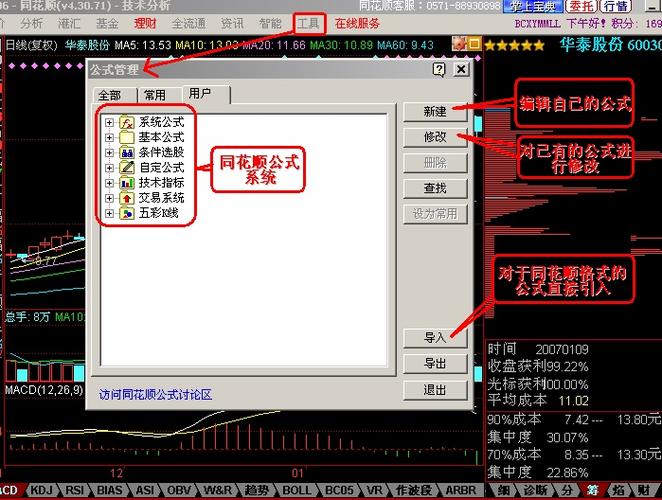Expand the 技术指标 tree node

click(x=109, y=183)
